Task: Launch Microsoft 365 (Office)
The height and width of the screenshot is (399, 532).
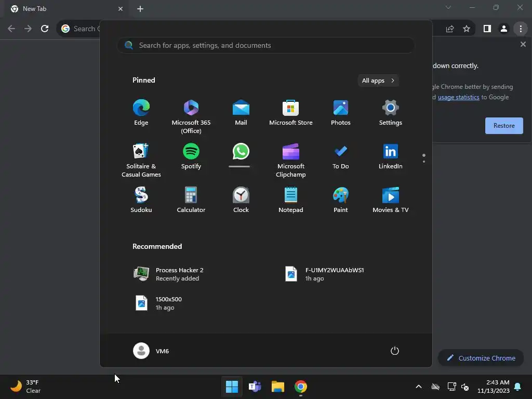Action: tap(191, 117)
